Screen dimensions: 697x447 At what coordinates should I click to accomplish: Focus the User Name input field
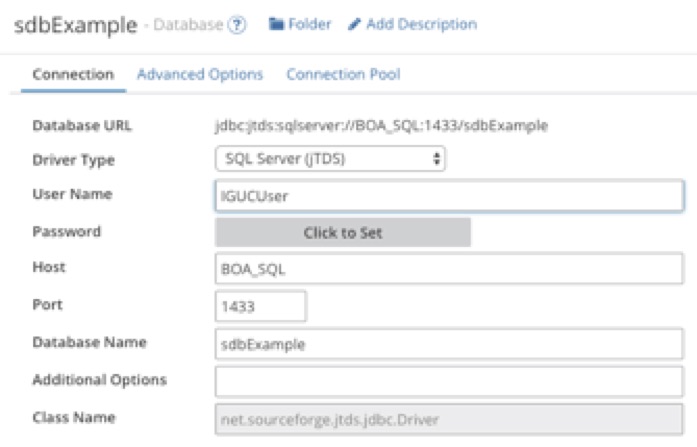449,196
